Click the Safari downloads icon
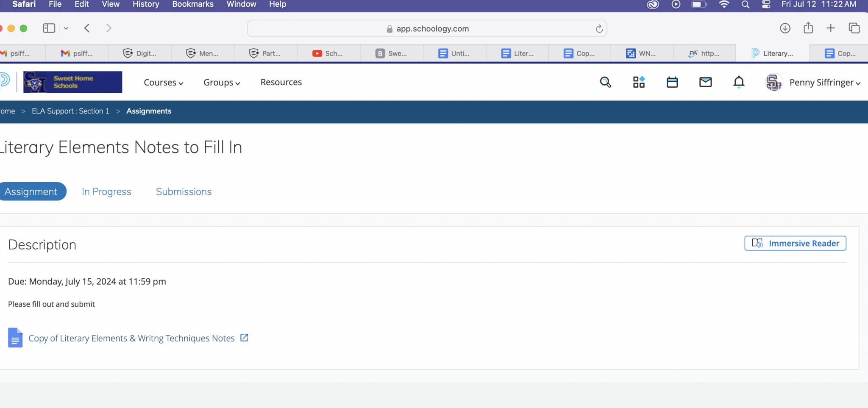 785,28
